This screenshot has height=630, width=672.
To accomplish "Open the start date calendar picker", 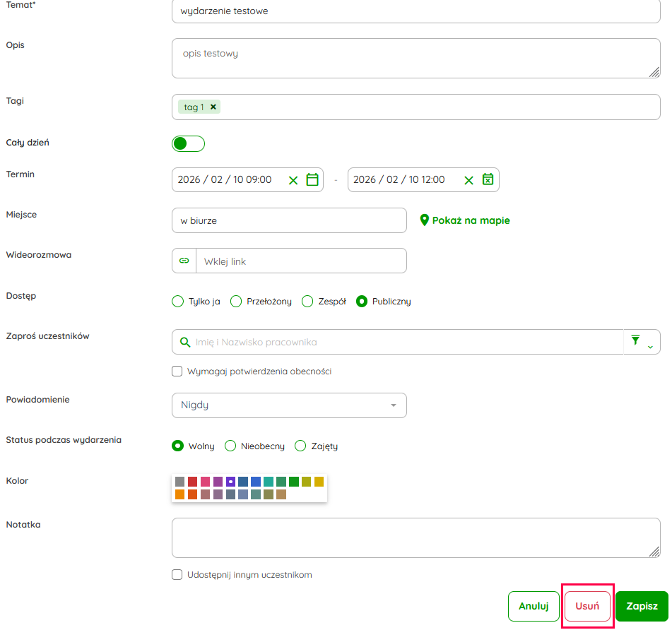I will coord(312,180).
